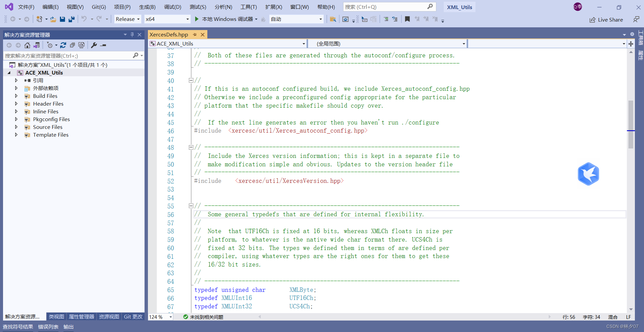Click the pending changes filter clock icon

pyautogui.click(x=50, y=45)
